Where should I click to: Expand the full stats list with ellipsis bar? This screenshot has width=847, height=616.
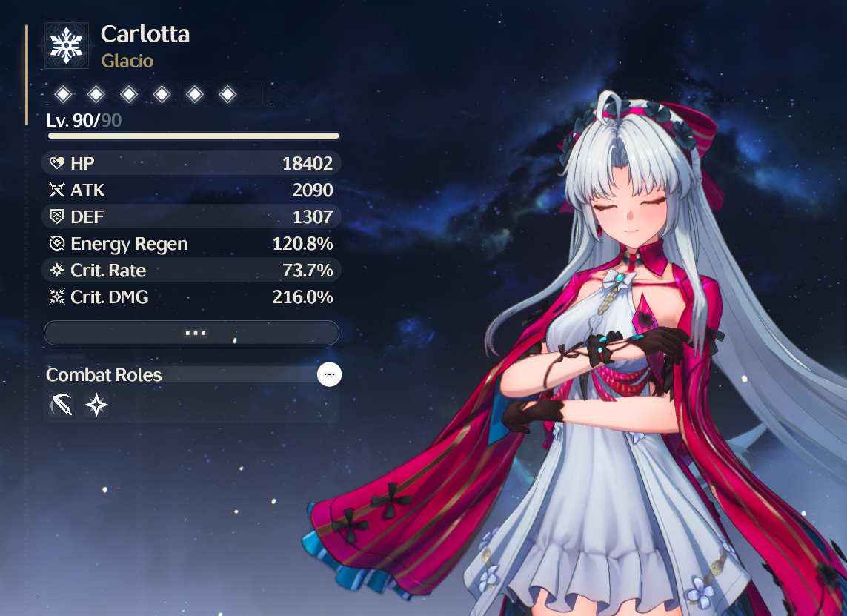pyautogui.click(x=192, y=333)
